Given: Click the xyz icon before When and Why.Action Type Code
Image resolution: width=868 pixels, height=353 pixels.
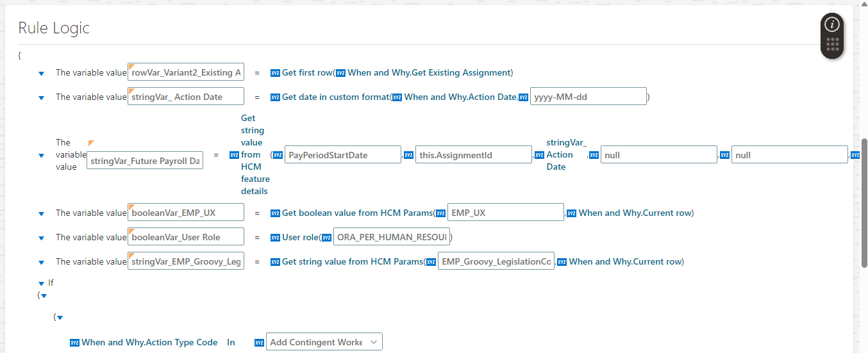Looking at the screenshot, I should 74,343.
